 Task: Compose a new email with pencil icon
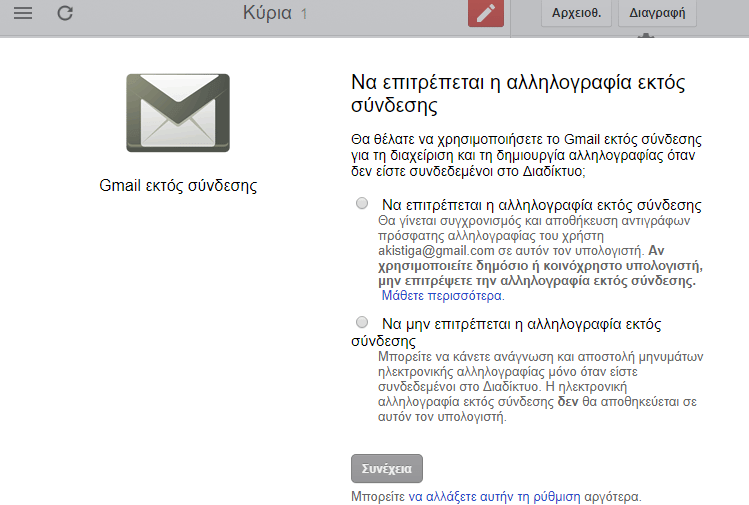click(486, 13)
